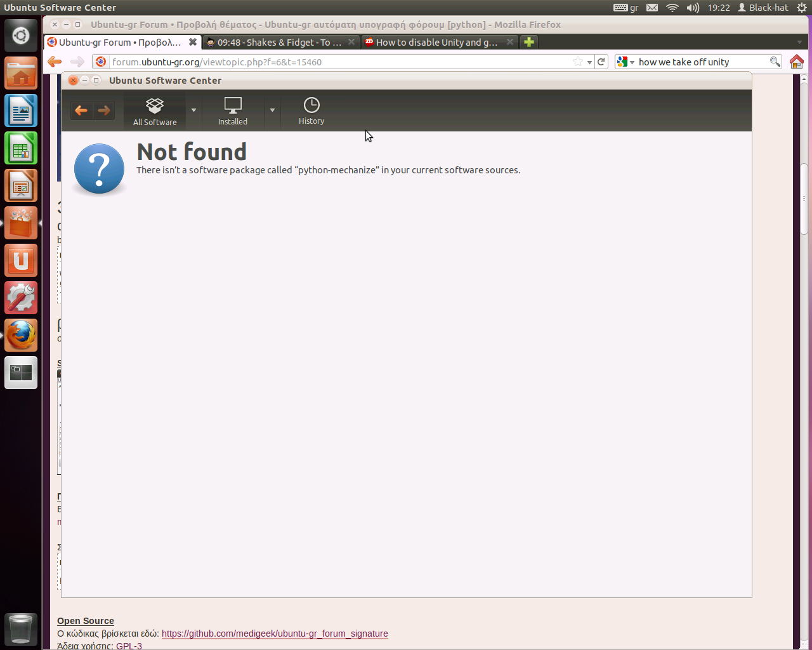The width and height of the screenshot is (812, 650).
Task: Open LibreOffice Writer from the launcher
Action: click(21, 111)
